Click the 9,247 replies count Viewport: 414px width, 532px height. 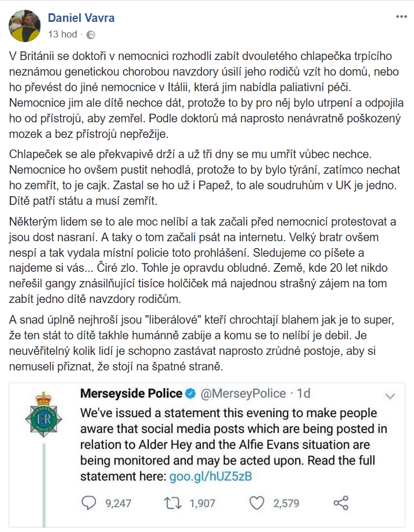118,503
